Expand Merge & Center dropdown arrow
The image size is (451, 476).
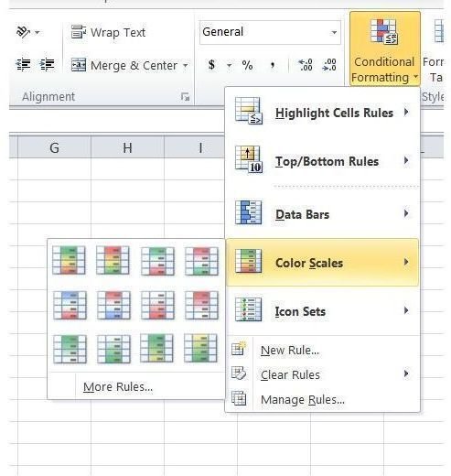tap(185, 65)
